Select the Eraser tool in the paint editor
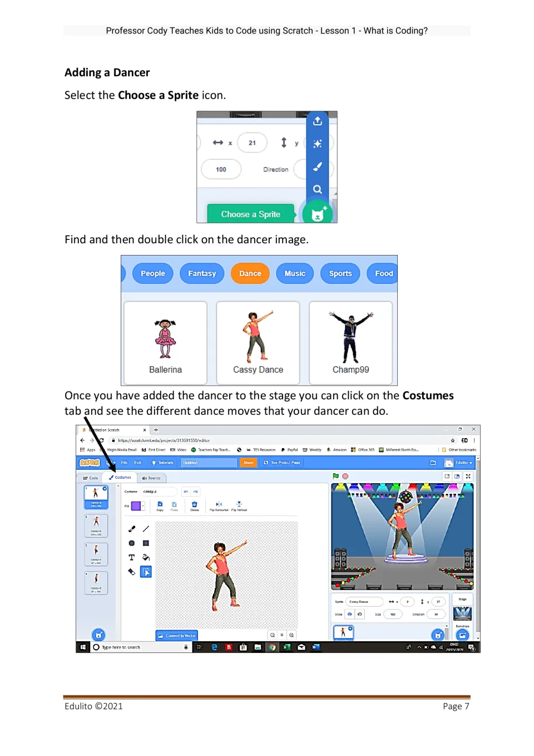This screenshot has height=756, width=534. (132, 572)
